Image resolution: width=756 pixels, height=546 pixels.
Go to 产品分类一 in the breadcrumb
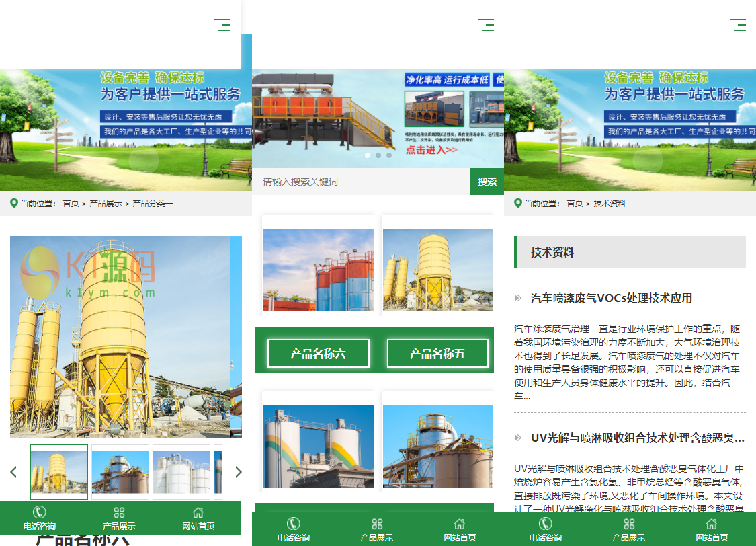(153, 203)
